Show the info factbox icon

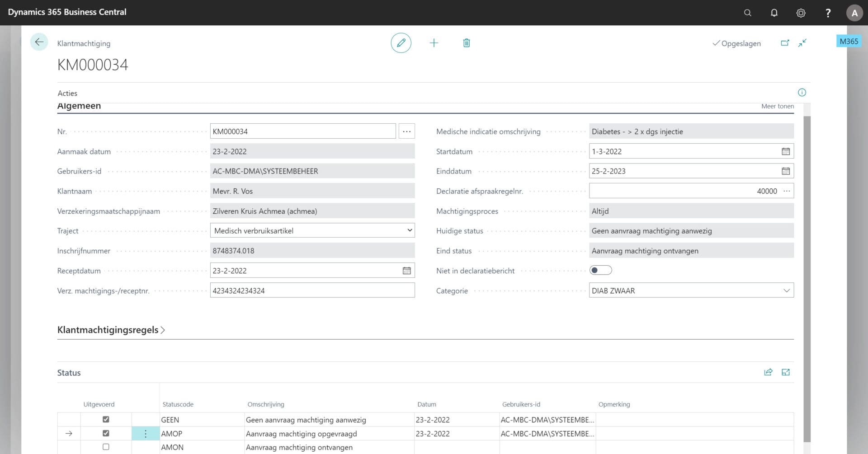click(x=802, y=93)
